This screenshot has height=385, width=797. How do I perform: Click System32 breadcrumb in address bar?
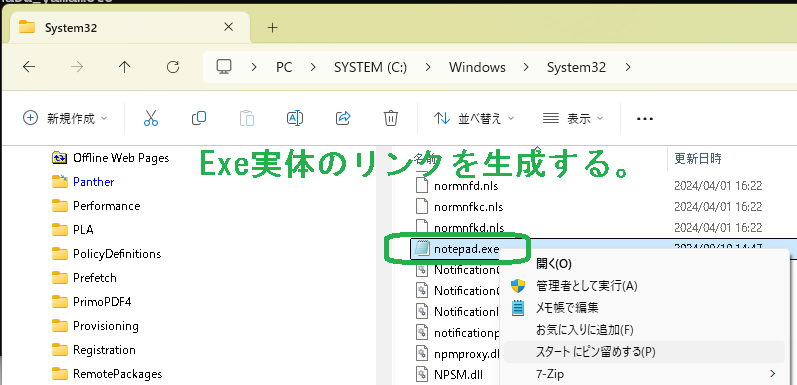(576, 67)
